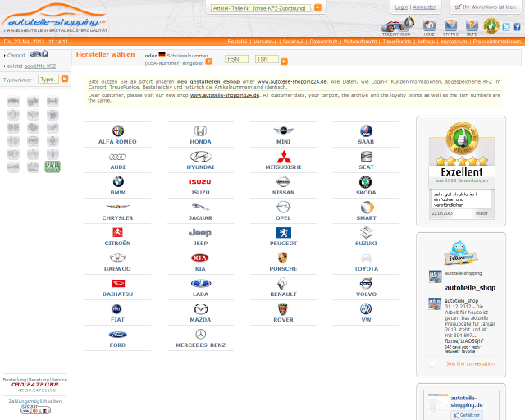Open the Presseinformationen menu item
525x420 pixels.
tap(497, 42)
